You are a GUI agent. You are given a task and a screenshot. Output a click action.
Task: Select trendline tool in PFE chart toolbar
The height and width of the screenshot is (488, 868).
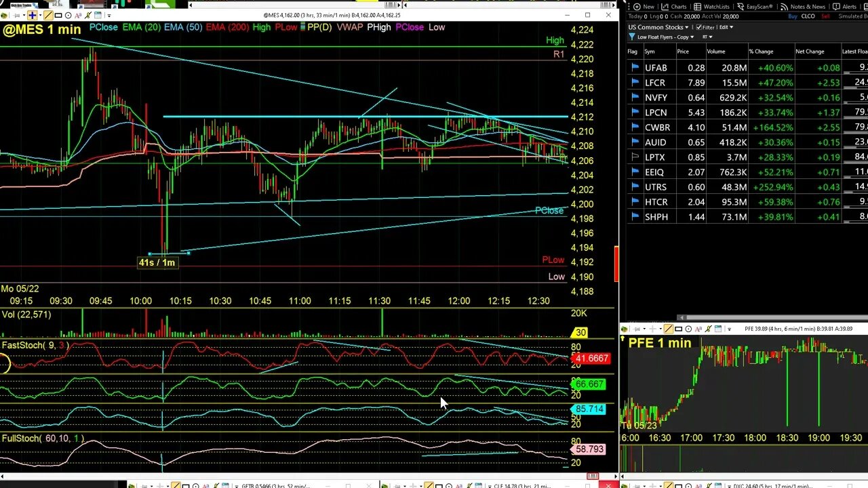[668, 329]
